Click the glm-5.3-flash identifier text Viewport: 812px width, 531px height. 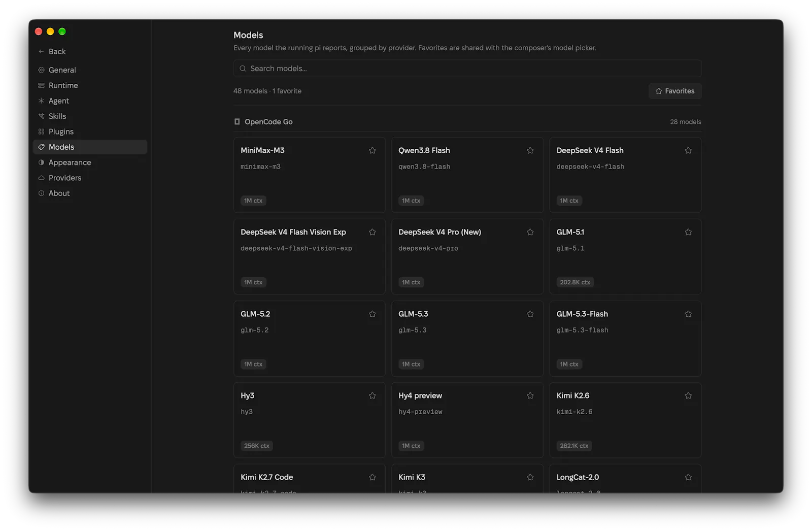pos(582,330)
